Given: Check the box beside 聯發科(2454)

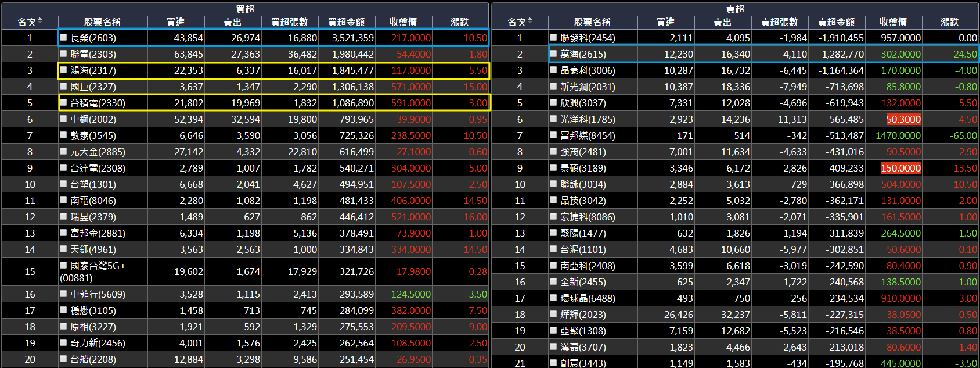Looking at the screenshot, I should [x=554, y=37].
